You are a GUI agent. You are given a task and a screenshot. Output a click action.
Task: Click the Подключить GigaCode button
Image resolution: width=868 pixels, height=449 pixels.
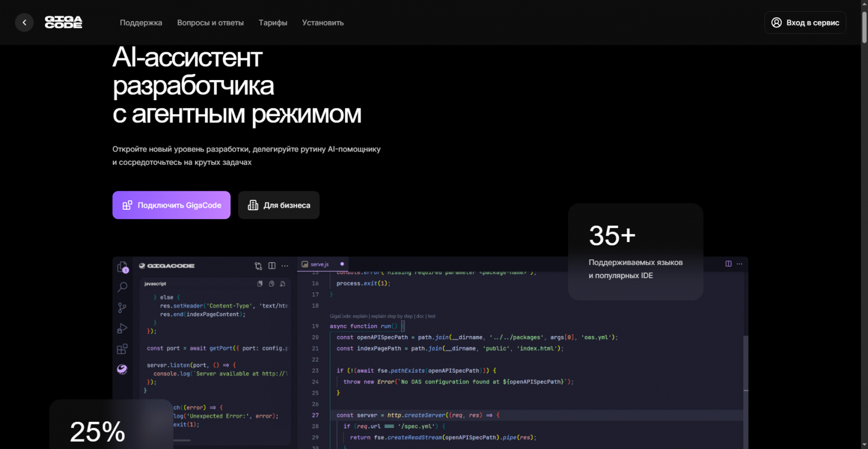click(x=171, y=205)
